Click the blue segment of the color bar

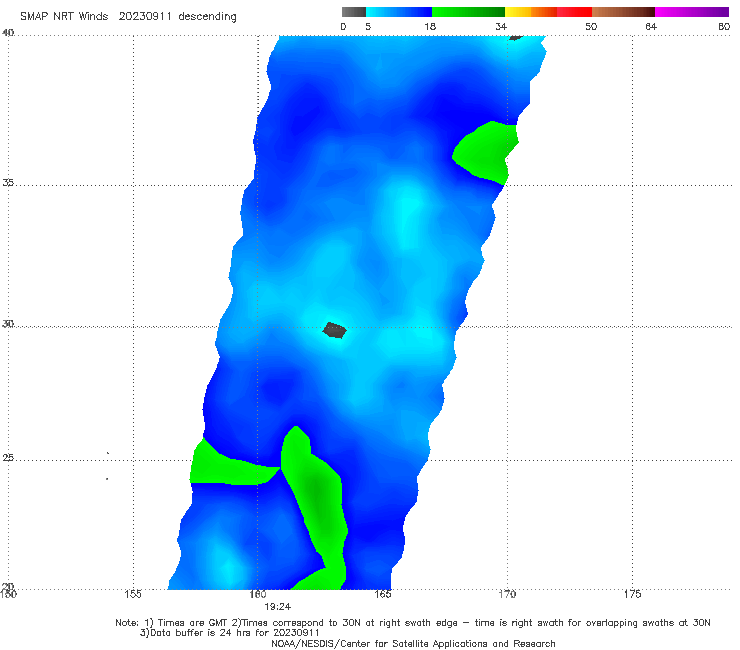pyautogui.click(x=399, y=12)
